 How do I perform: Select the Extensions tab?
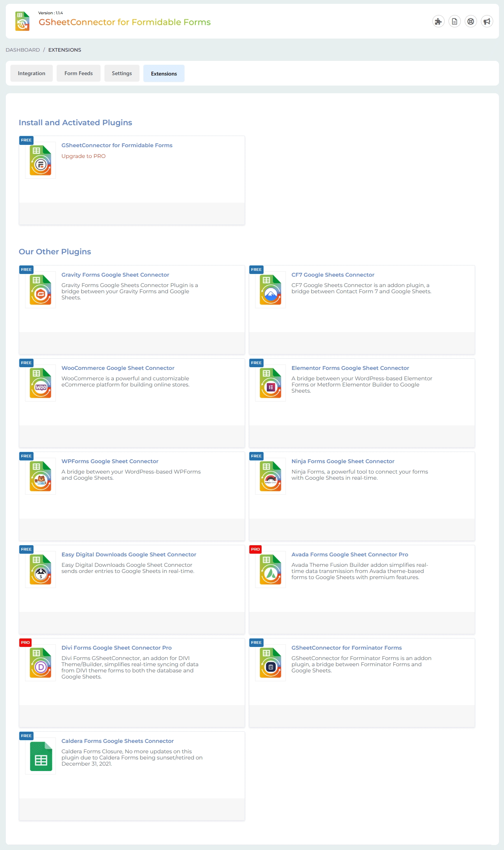click(164, 74)
